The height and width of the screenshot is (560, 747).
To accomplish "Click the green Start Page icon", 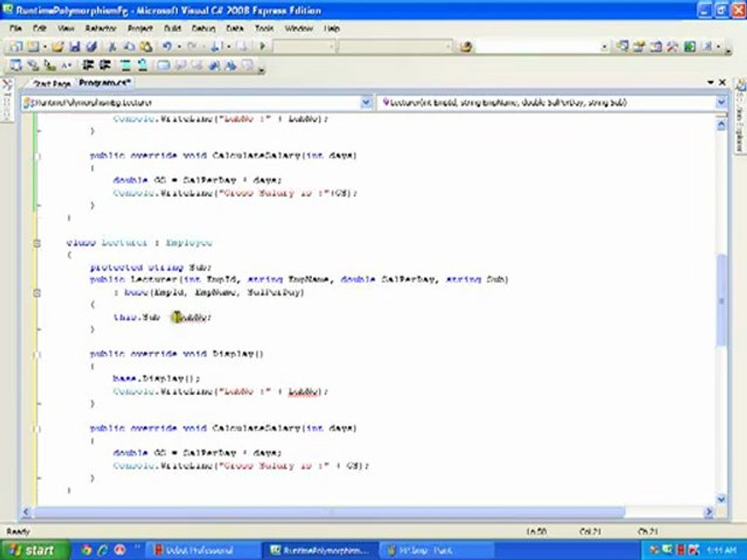I will [690, 46].
